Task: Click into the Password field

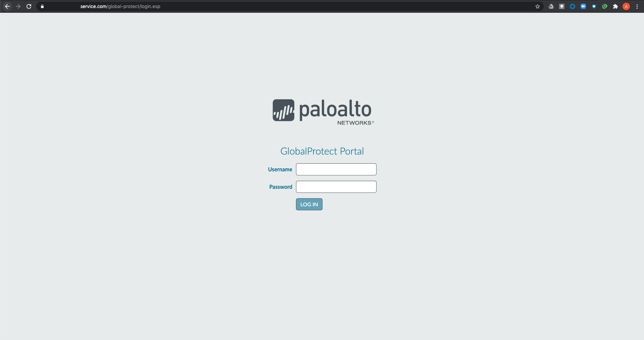Action: (336, 187)
